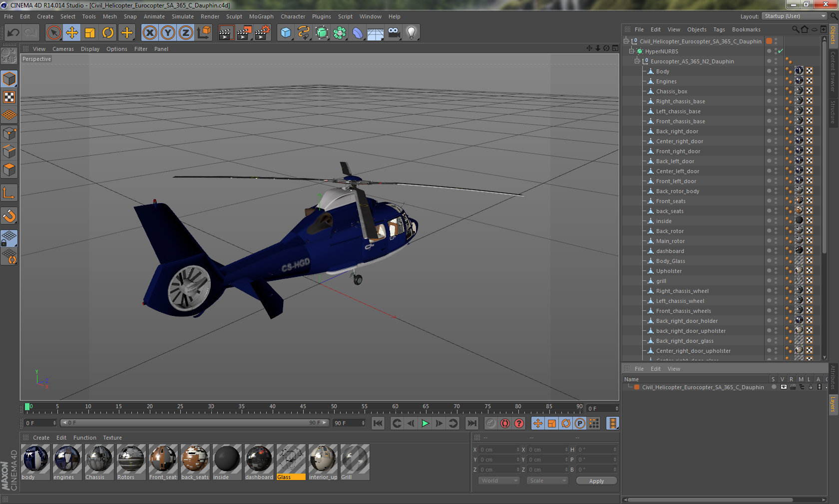Click the Object Manager search icon
839x504 pixels.
[x=795, y=29]
